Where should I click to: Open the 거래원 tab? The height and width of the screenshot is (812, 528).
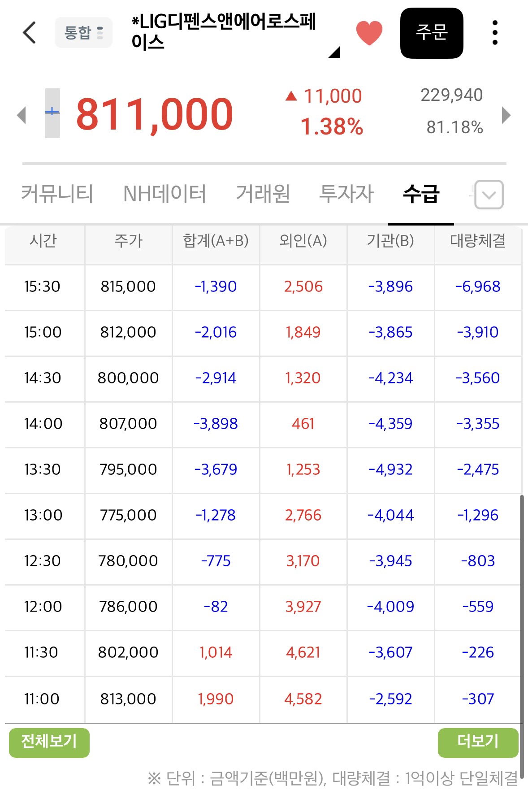263,194
